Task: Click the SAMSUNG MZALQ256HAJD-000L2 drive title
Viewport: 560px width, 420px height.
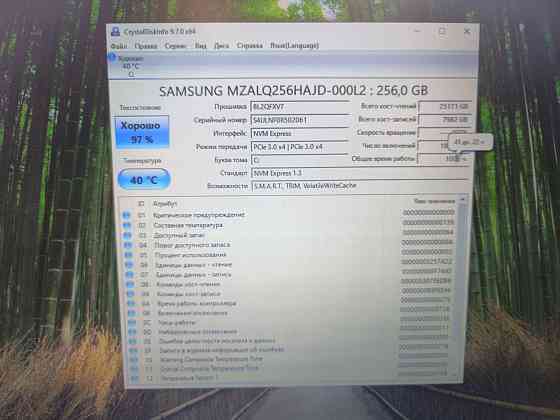Action: (x=294, y=91)
